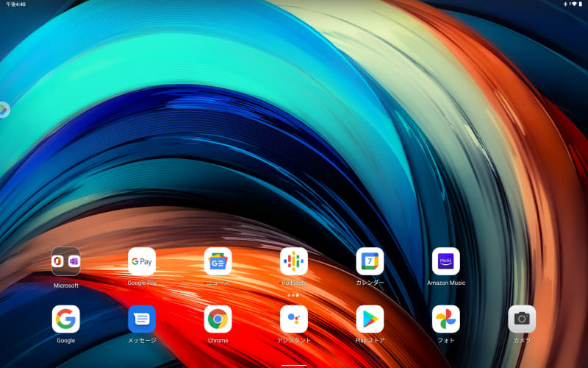
Task: Tap the clock showing 午後4:40
Action: 15,4
